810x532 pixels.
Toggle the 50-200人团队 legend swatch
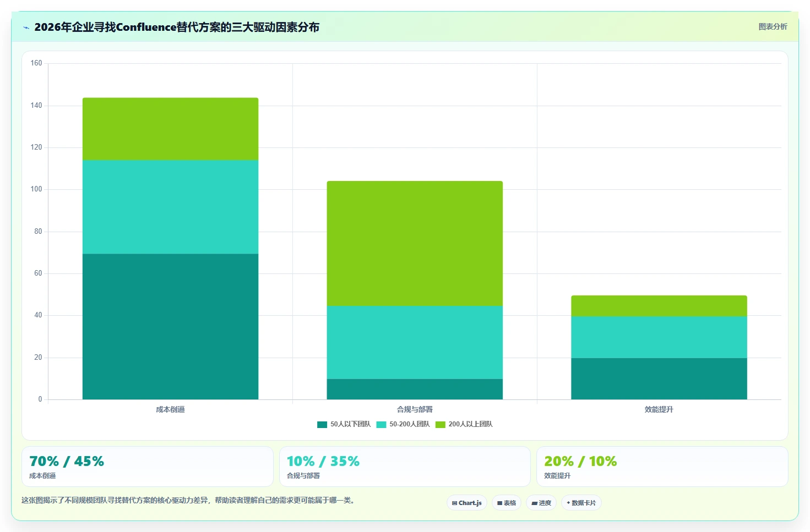382,424
